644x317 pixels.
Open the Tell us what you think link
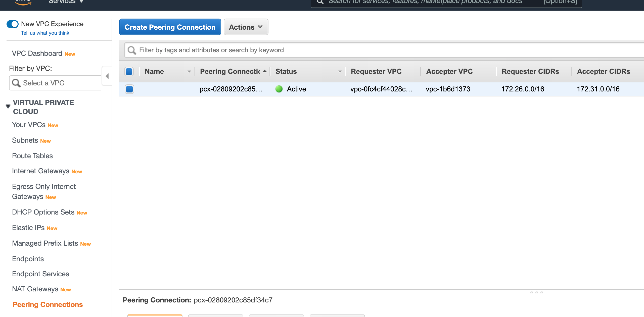click(45, 33)
